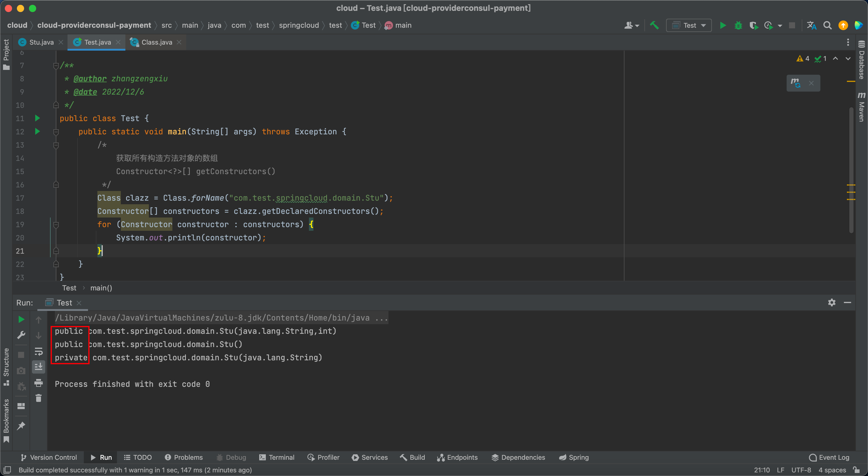
Task: Click the print console output icon
Action: (x=38, y=382)
